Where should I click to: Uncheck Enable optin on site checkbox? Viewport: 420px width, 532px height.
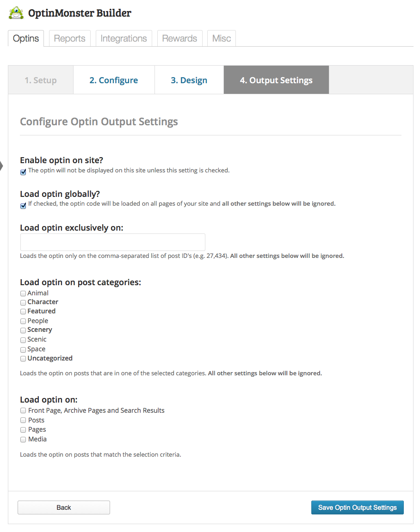point(23,172)
